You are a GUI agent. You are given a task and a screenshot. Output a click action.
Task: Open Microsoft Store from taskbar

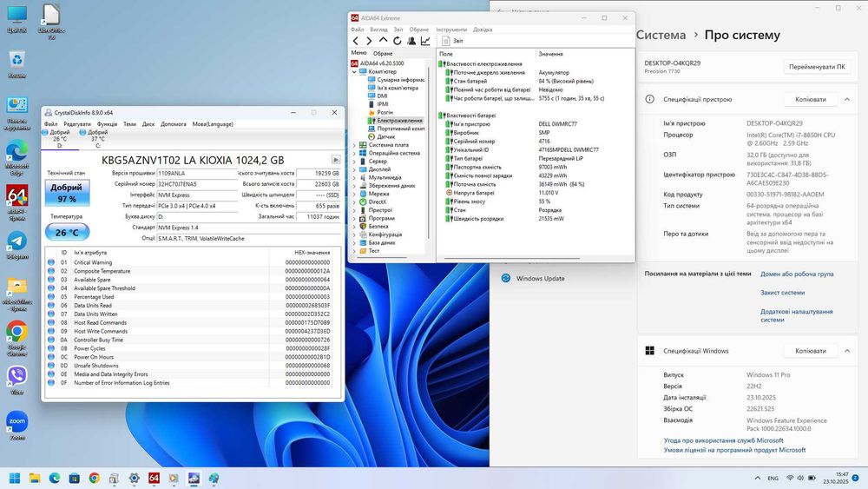pyautogui.click(x=74, y=478)
